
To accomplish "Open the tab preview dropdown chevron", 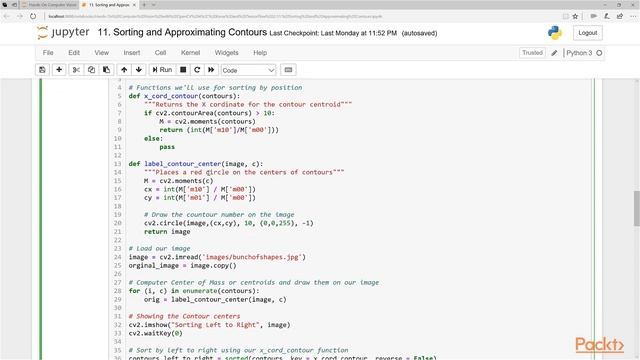I will tap(154, 5).
